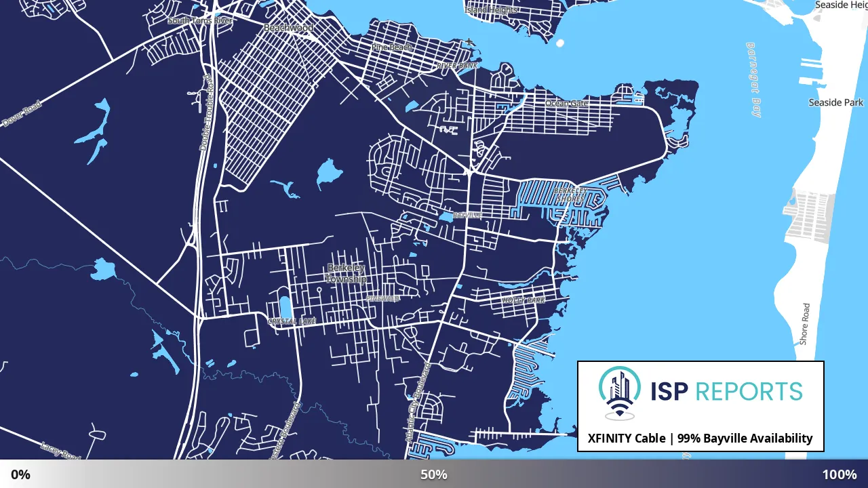Viewport: 868px width, 488px height.
Task: Click the Atlantic City Boulevard label
Action: [x=418, y=403]
